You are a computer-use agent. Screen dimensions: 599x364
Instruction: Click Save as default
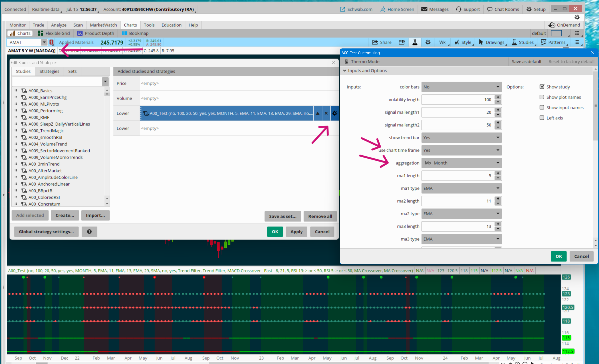pos(526,61)
